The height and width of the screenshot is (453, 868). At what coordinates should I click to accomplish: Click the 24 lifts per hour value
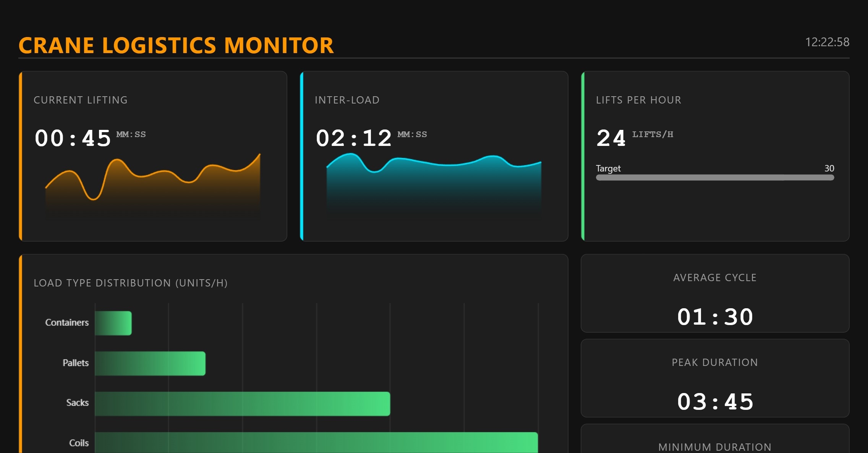(x=611, y=138)
